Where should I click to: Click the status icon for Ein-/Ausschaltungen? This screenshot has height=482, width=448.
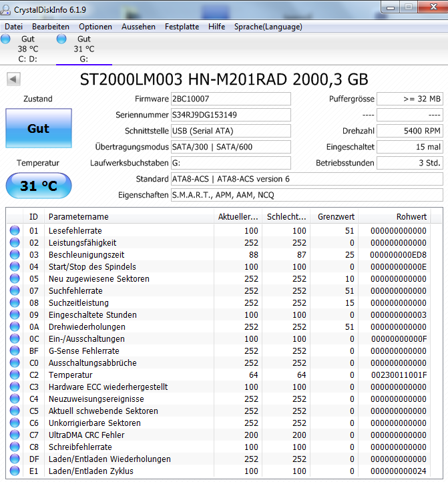[15, 338]
